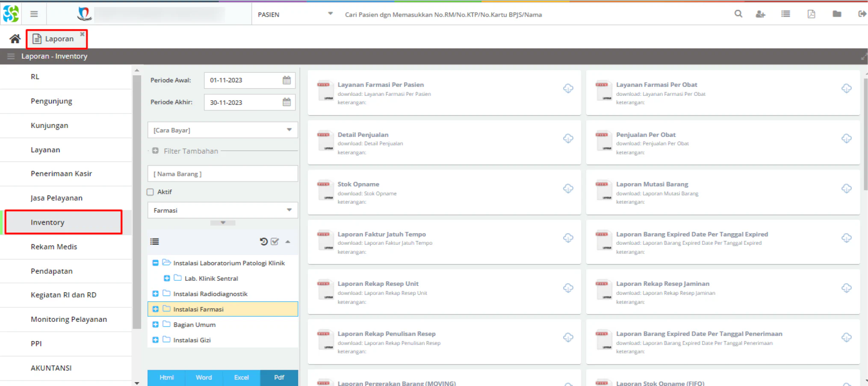Image resolution: width=868 pixels, height=386 pixels.
Task: Click the Excel export button
Action: pyautogui.click(x=241, y=377)
